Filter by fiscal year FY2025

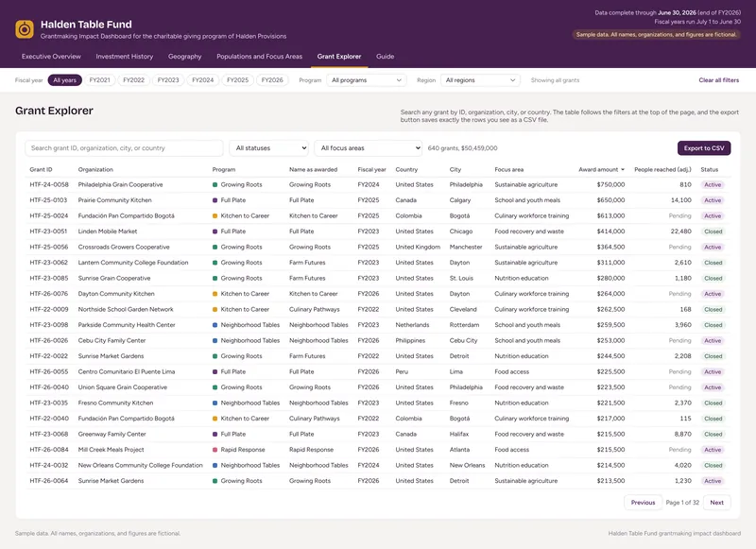238,80
